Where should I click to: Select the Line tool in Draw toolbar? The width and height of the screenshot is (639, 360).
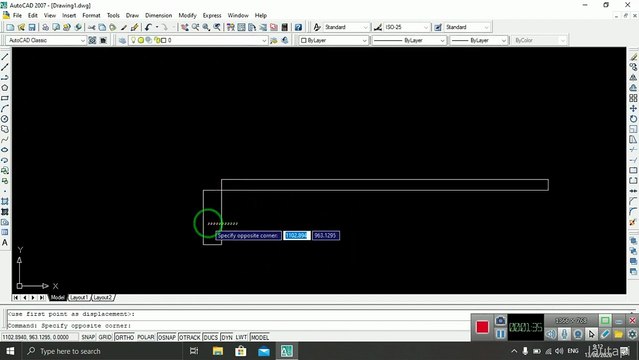coord(5,57)
